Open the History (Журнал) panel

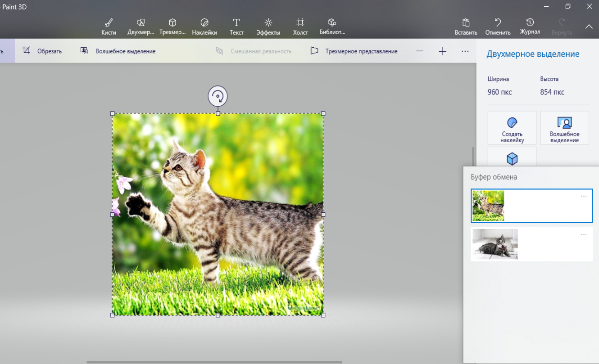point(530,27)
